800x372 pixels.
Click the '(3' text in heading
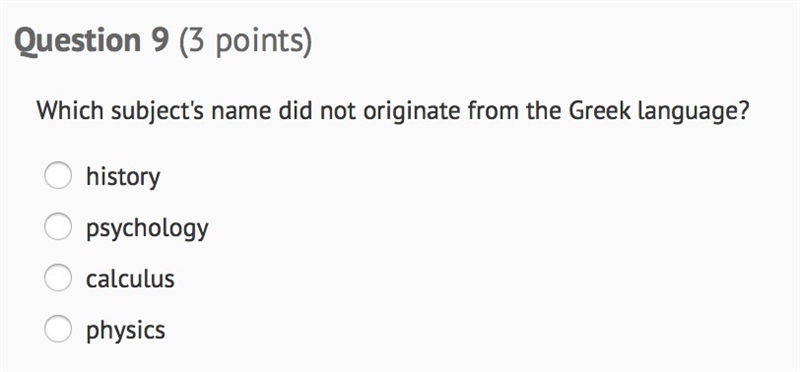click(192, 41)
